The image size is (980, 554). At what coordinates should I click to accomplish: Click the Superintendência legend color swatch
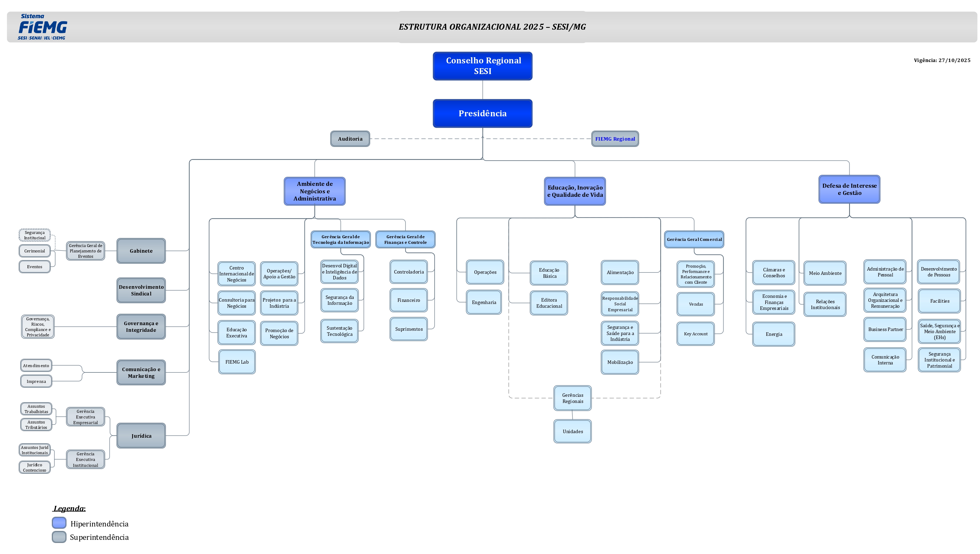[x=59, y=537]
